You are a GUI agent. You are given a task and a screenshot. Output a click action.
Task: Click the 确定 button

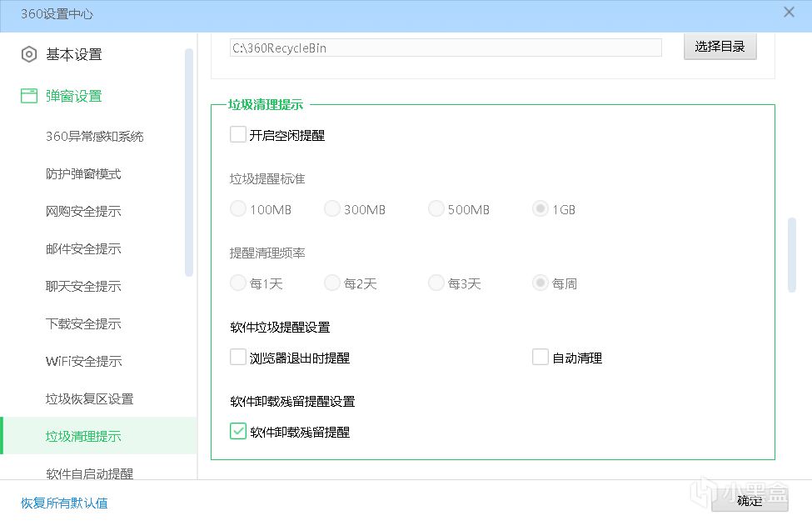coord(750,500)
